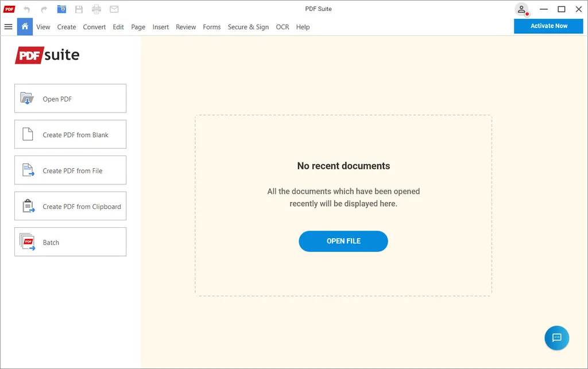Close the PDF Suite window
Viewport: 588px width, 369px height.
pos(579,9)
